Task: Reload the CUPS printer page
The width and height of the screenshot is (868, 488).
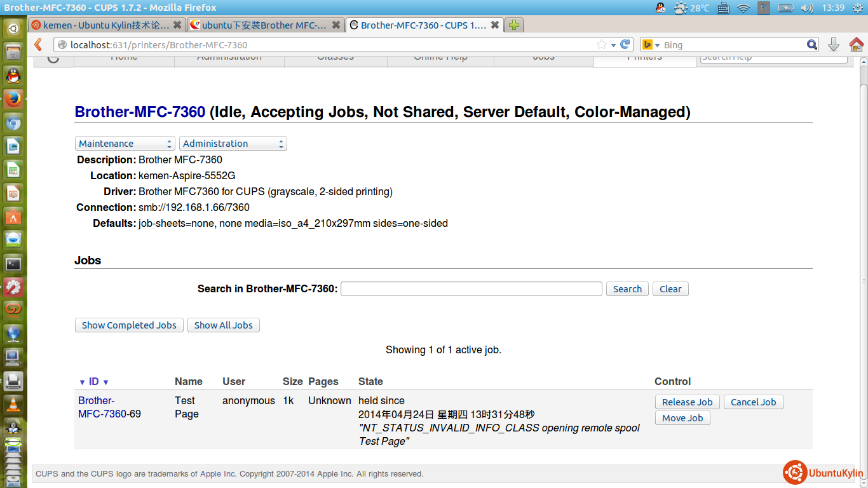Action: pyautogui.click(x=625, y=44)
